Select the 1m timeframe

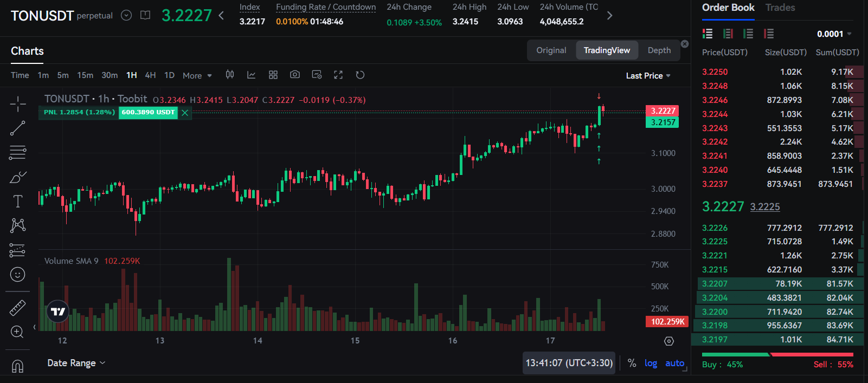point(43,75)
